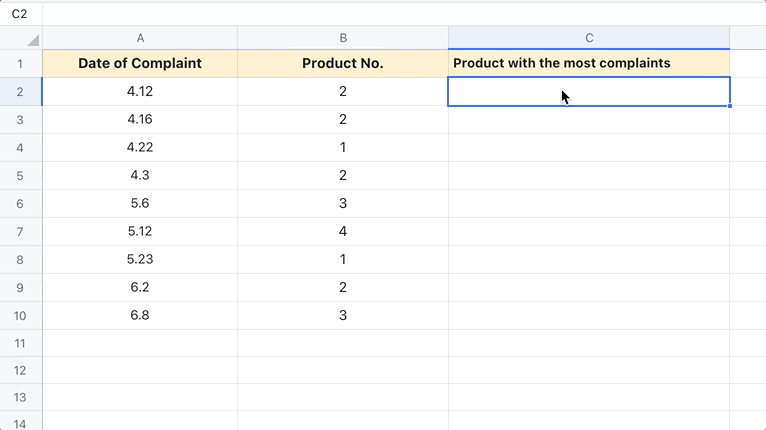Select row 5 header

coord(20,175)
